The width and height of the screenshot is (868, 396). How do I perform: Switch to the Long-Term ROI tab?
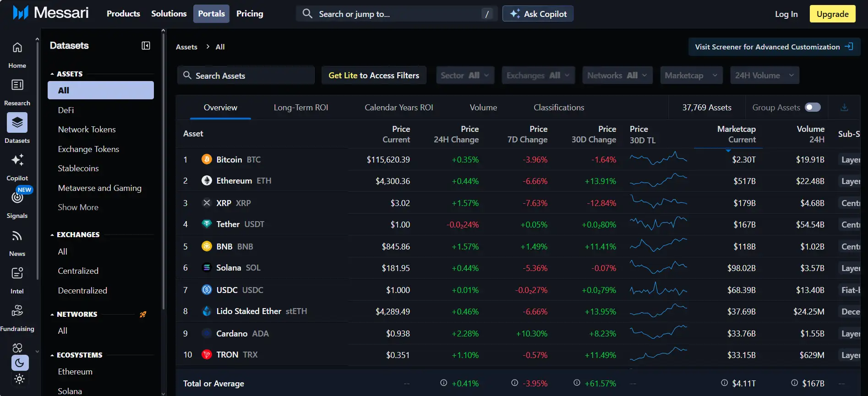tap(300, 108)
